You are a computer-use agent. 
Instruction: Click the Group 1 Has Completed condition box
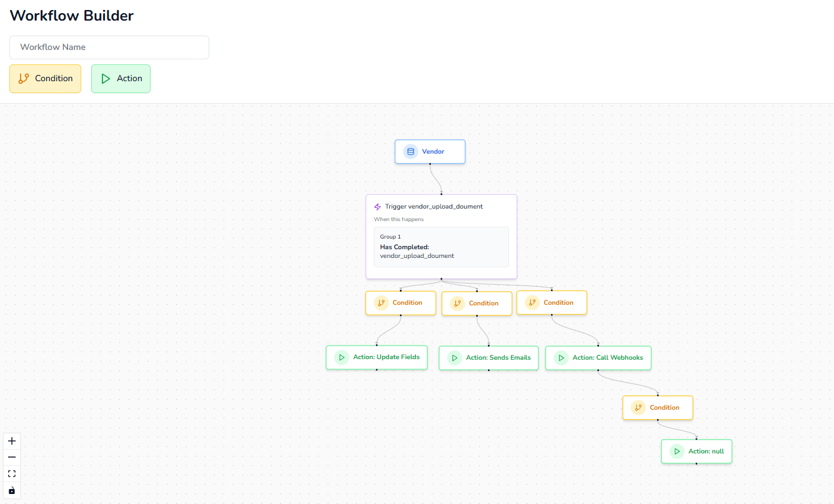tap(441, 247)
